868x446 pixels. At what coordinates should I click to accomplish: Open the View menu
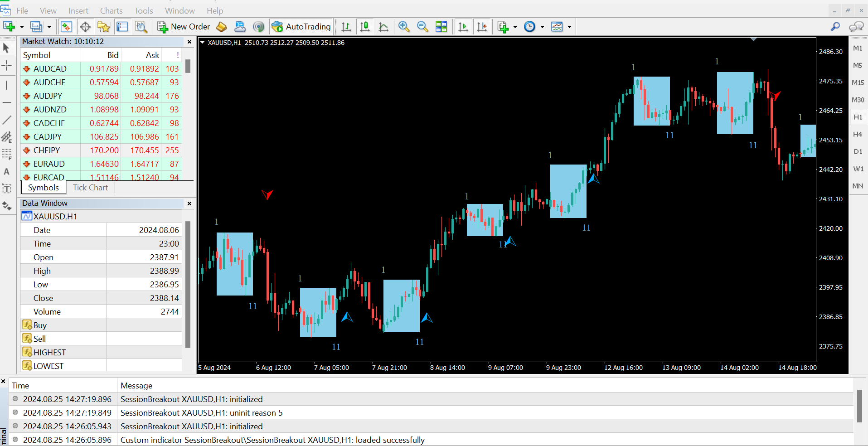(48, 10)
